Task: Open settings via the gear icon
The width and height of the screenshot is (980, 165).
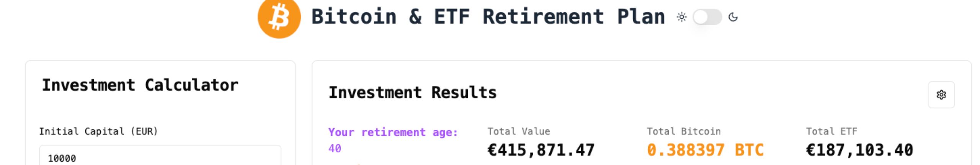Action: point(941,95)
